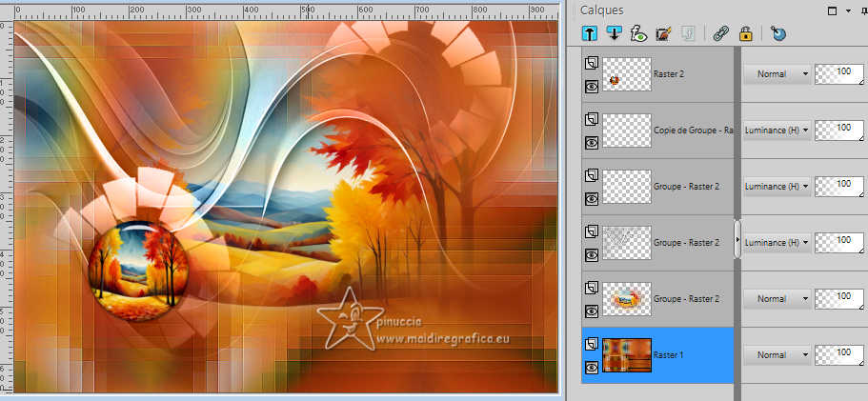Click the horizontal ruler above the canvas
The width and height of the screenshot is (868, 401).
click(286, 11)
